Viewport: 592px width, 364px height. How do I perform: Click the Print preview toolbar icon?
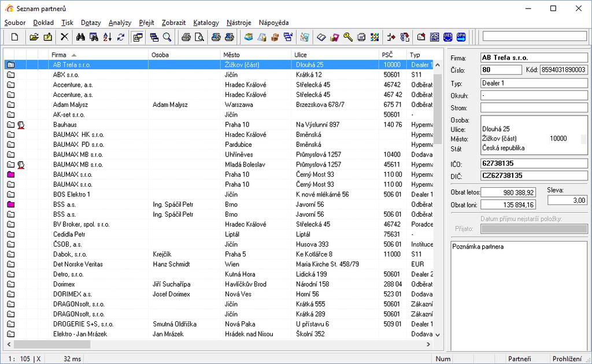coord(199,37)
